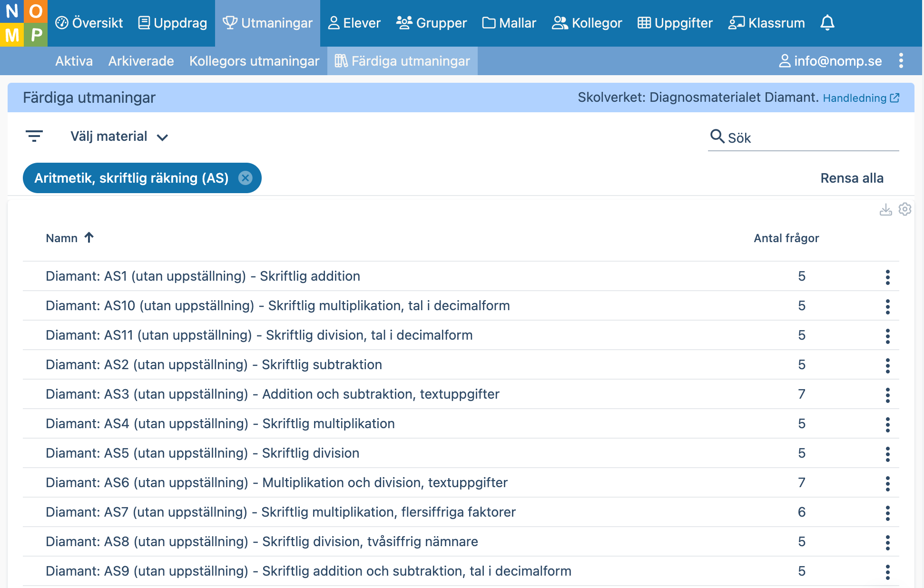
Task: Open the notifications bell
Action: [x=827, y=23]
